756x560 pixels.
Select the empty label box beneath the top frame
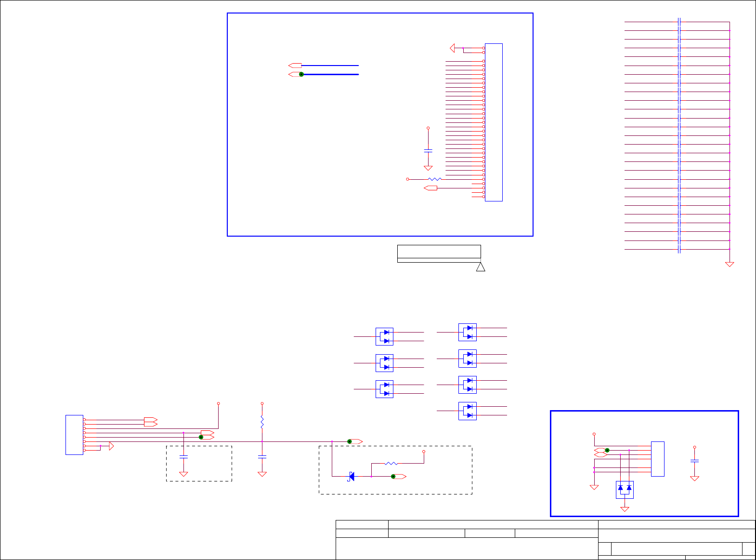tap(439, 253)
